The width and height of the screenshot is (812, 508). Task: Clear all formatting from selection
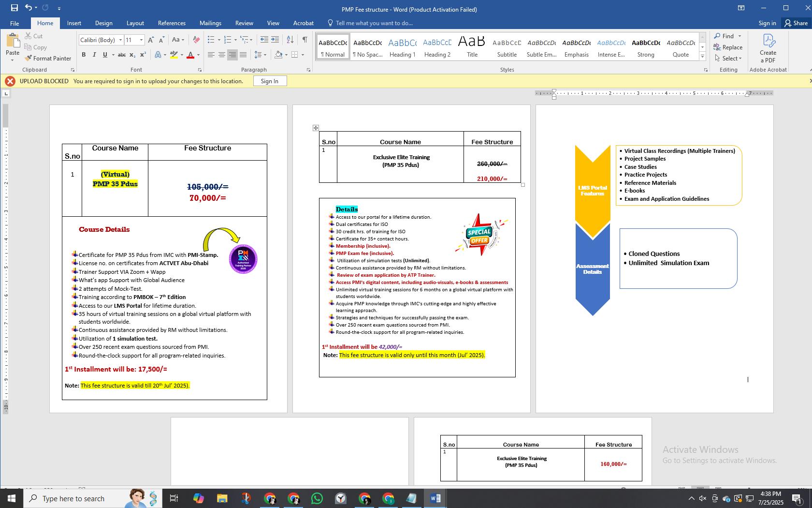pyautogui.click(x=196, y=40)
